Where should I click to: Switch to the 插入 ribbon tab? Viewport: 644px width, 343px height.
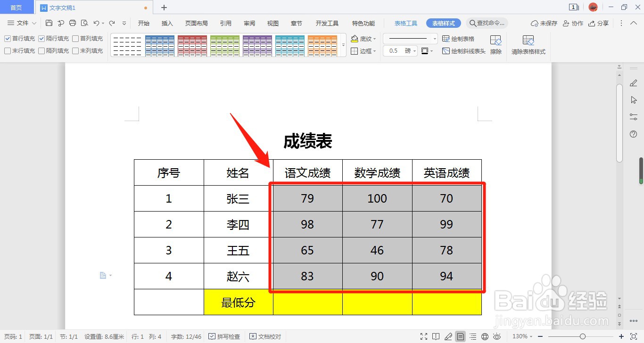click(167, 23)
